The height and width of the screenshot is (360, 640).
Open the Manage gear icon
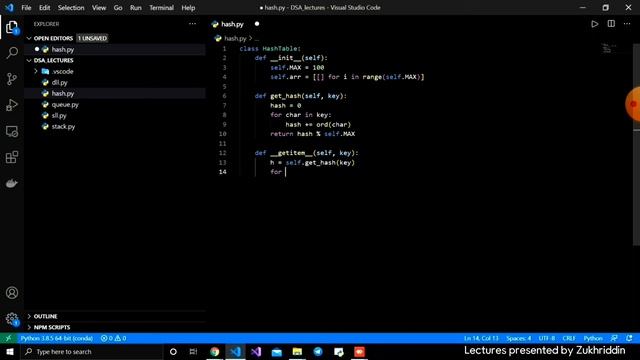(12, 318)
